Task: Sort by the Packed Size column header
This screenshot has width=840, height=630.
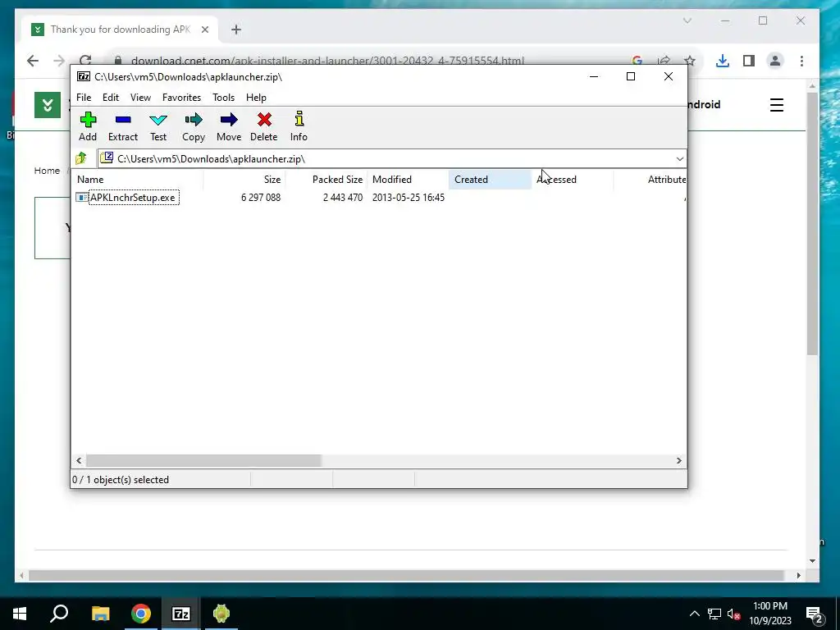Action: pos(326,180)
